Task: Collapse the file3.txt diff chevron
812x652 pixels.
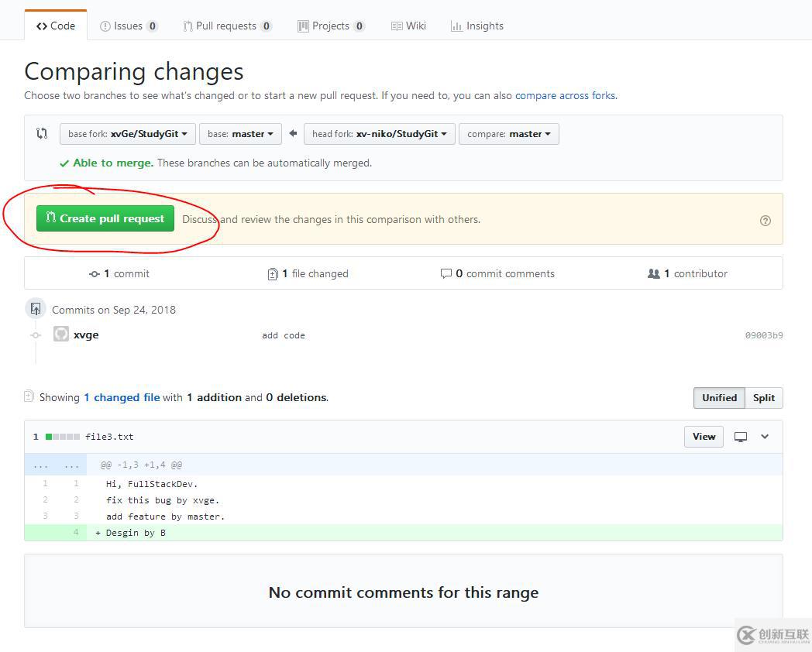Action: (765, 437)
